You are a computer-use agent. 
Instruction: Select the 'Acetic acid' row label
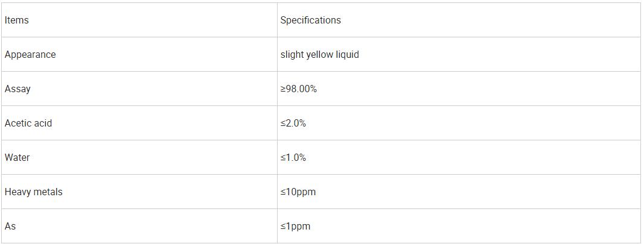pyautogui.click(x=28, y=123)
